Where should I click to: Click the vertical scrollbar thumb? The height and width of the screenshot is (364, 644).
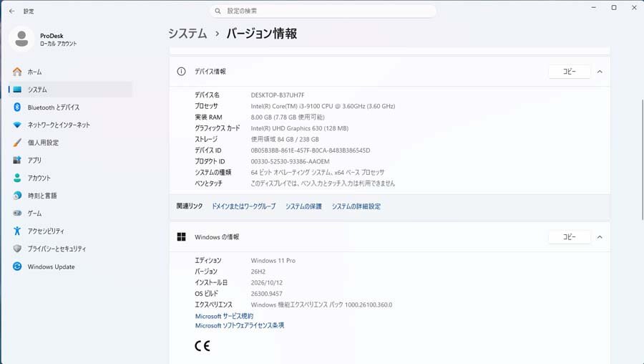(x=642, y=158)
